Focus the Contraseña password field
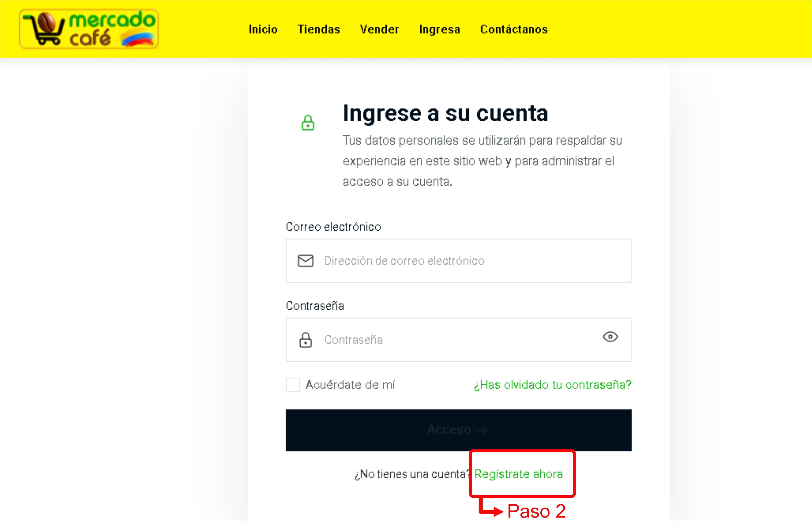 pyautogui.click(x=459, y=340)
